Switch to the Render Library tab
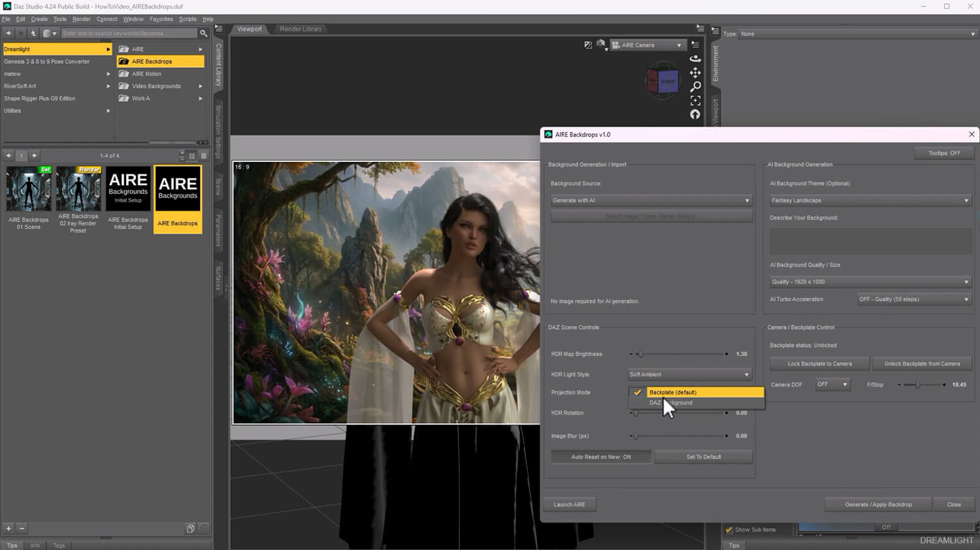Image resolution: width=980 pixels, height=550 pixels. 301,29
